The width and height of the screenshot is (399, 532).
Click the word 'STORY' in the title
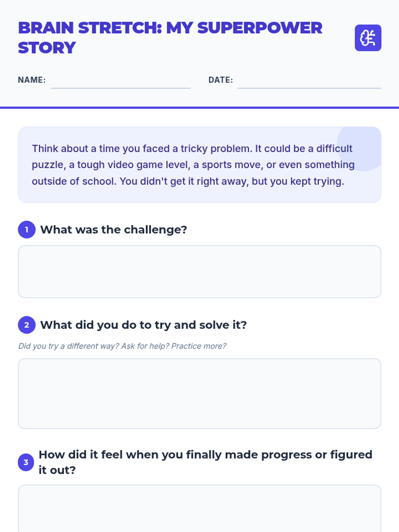click(x=47, y=48)
